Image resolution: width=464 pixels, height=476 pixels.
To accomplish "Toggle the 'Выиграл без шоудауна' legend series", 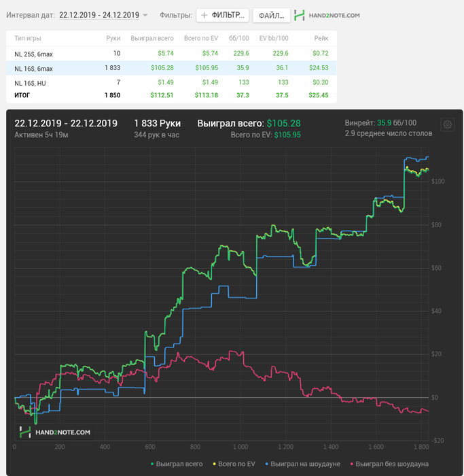I will tap(389, 464).
